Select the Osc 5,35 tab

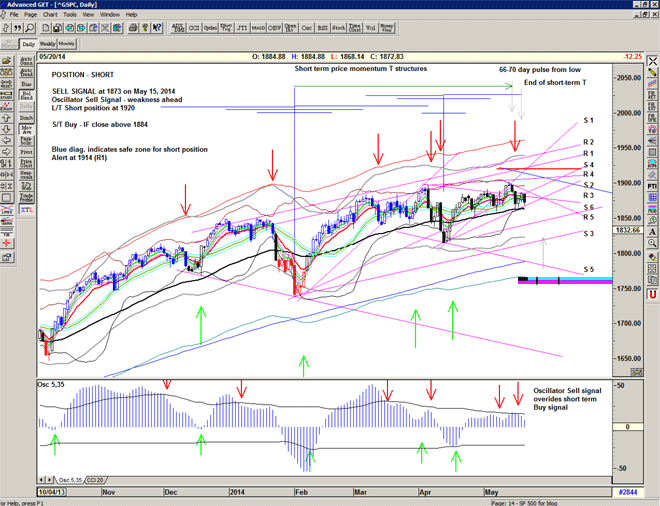tap(71, 480)
